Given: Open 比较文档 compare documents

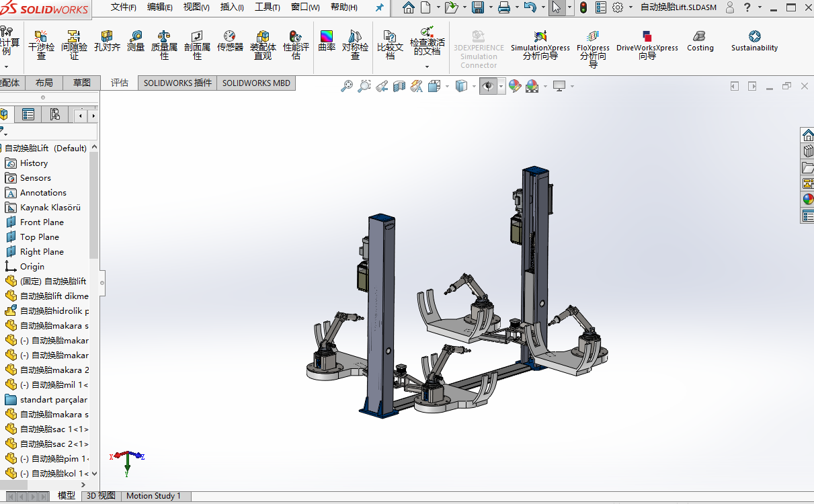Looking at the screenshot, I should tap(390, 44).
